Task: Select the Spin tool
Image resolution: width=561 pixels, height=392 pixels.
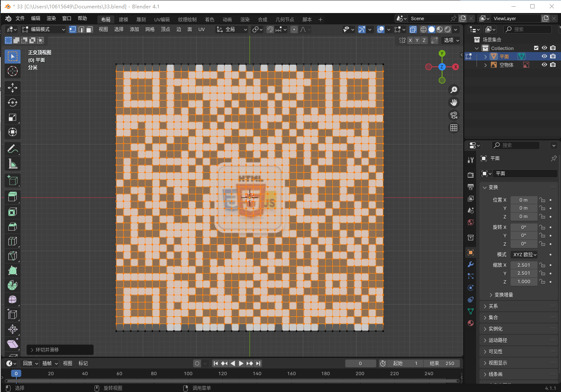Action: tap(13, 285)
